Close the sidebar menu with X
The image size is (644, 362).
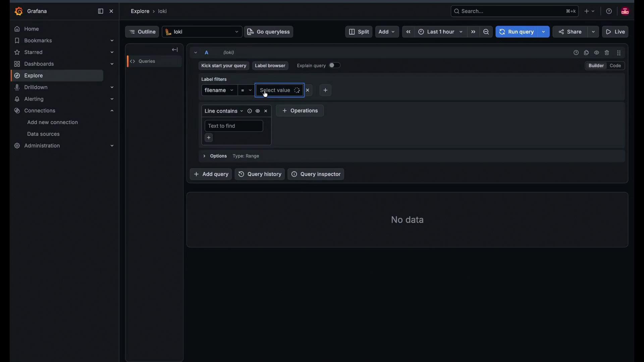[x=112, y=11]
